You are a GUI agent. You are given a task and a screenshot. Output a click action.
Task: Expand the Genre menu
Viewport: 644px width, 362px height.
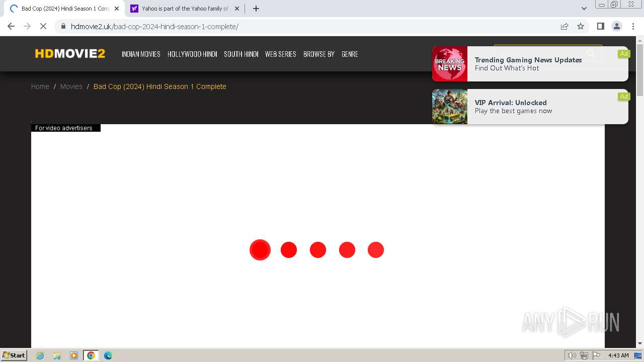(x=350, y=54)
